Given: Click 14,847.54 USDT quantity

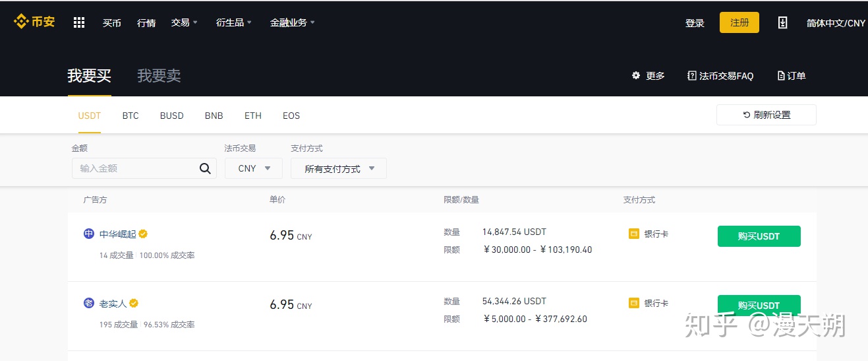Looking at the screenshot, I should 514,232.
